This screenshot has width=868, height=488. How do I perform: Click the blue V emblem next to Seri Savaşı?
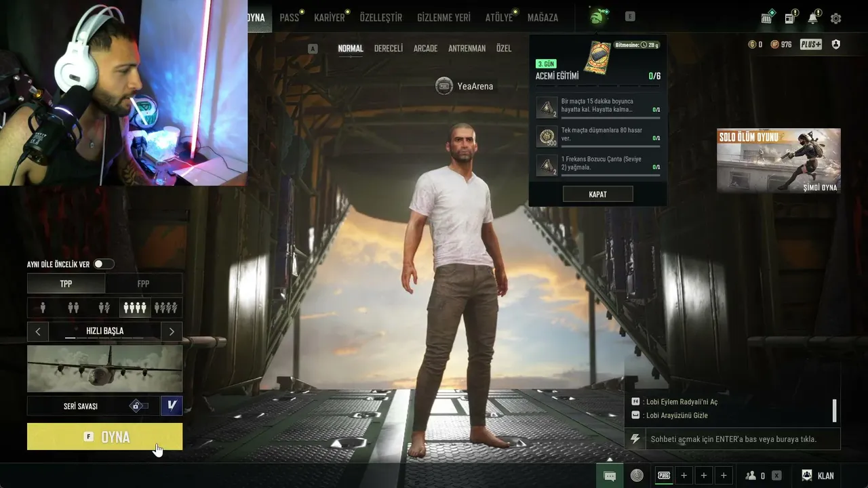[x=172, y=405]
